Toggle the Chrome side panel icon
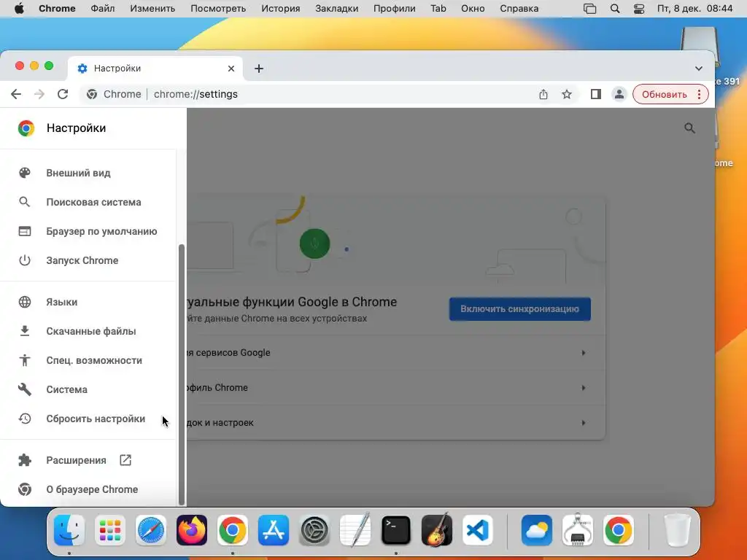Screen dimensions: 747x560 coord(595,94)
